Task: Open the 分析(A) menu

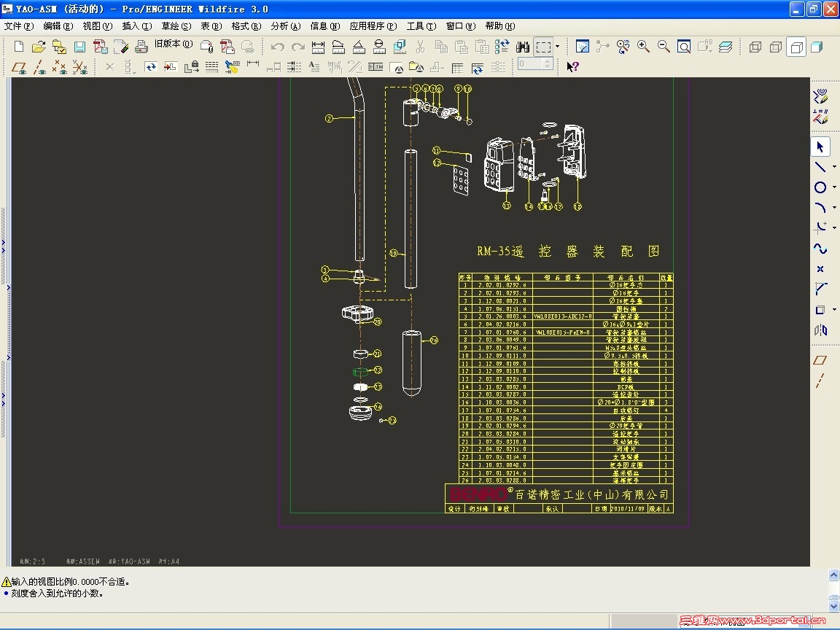Action: pos(285,26)
